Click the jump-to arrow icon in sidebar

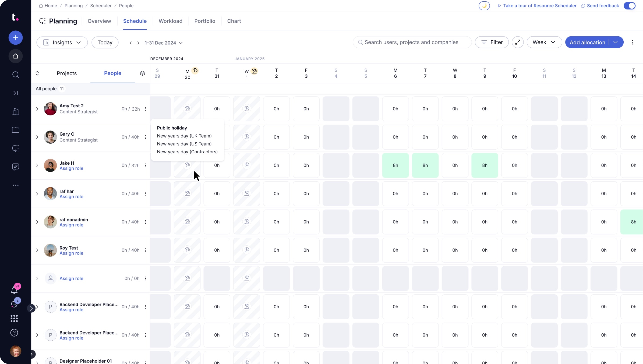(x=16, y=93)
